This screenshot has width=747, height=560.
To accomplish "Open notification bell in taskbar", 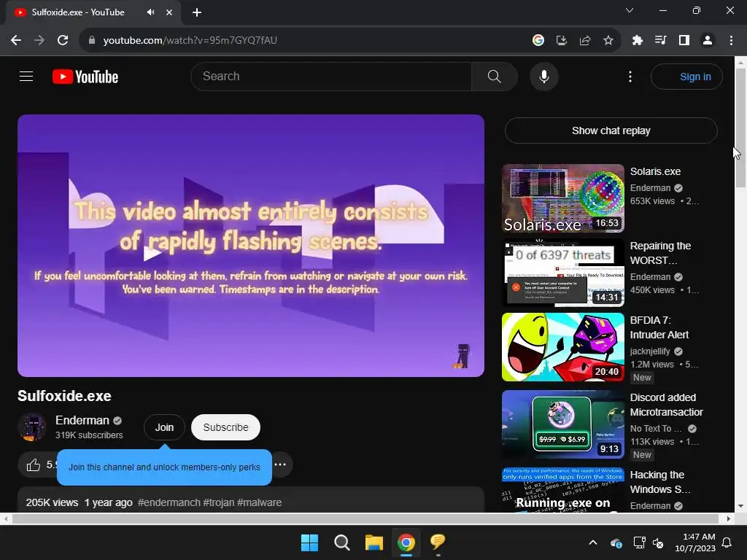I will coord(727,542).
